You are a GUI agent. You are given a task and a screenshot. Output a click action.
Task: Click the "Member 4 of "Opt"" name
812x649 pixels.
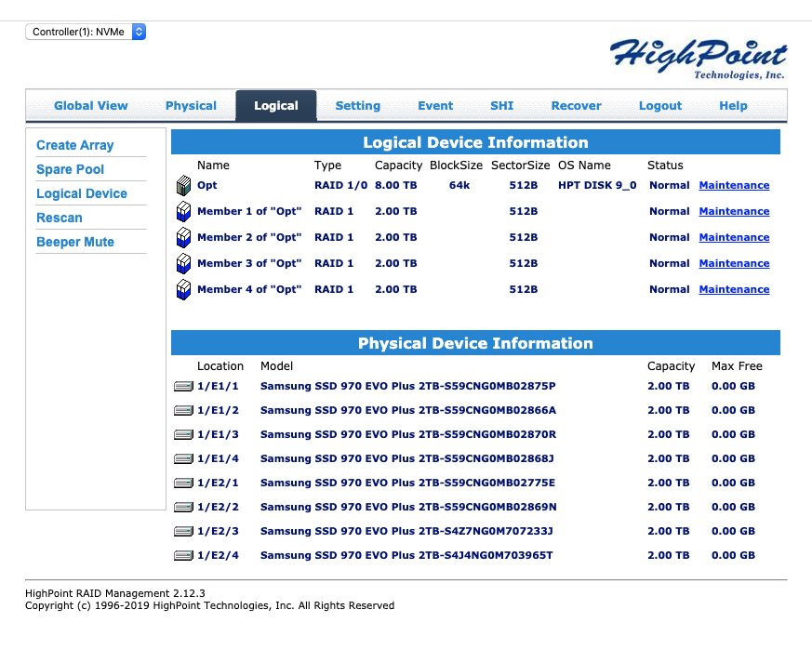pos(249,289)
